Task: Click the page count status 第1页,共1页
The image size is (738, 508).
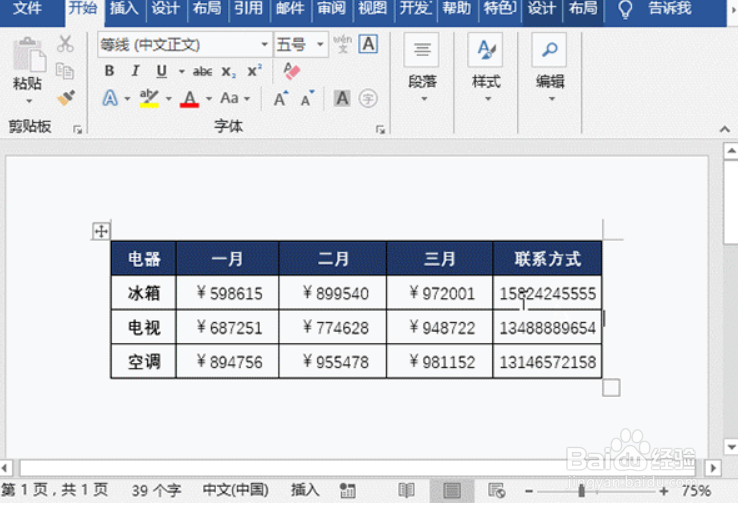Action: [55, 490]
